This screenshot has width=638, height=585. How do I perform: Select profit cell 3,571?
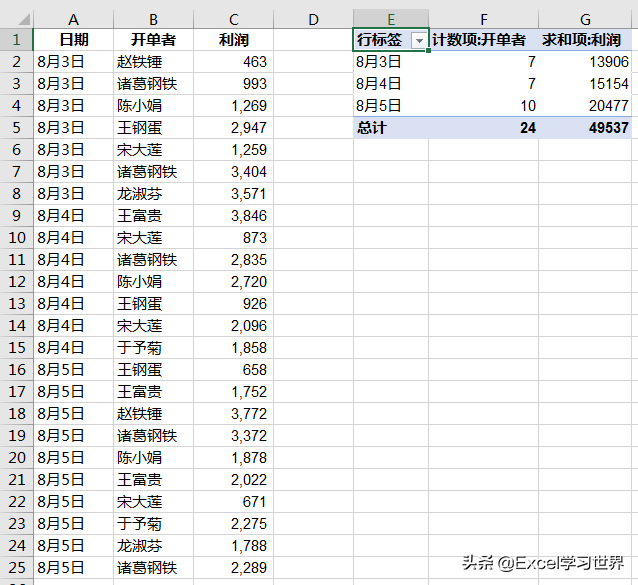point(234,194)
